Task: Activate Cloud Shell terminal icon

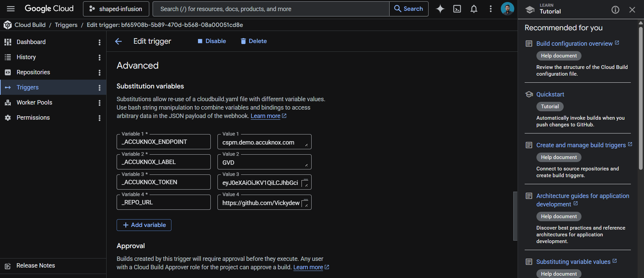Action: (x=457, y=9)
